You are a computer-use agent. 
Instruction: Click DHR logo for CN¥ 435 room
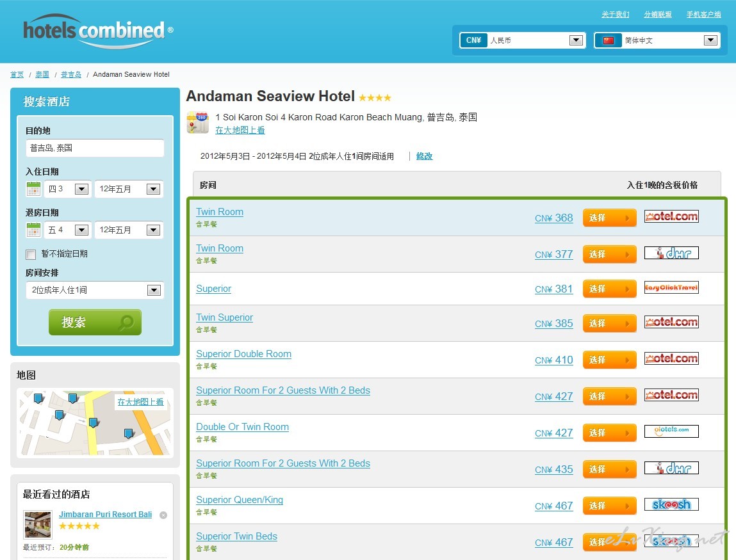pos(671,468)
